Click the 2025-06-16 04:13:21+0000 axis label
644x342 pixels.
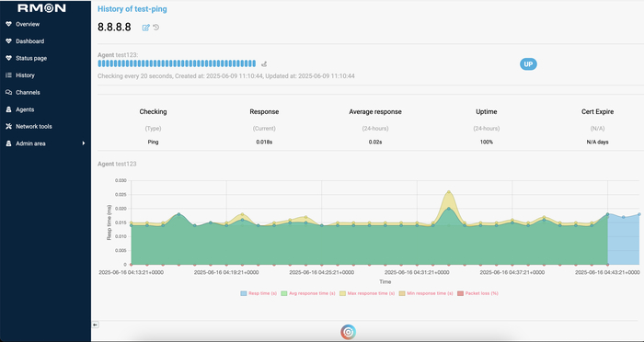[x=131, y=273]
